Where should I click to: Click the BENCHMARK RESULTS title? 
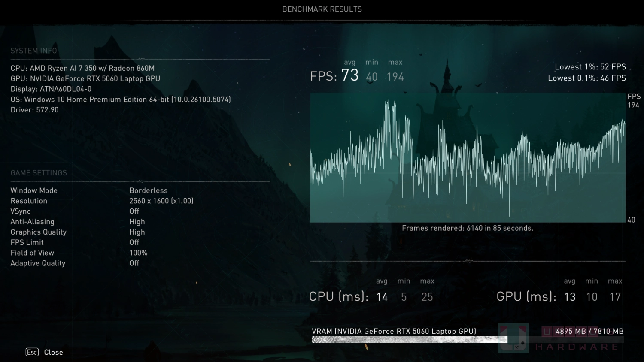[322, 9]
